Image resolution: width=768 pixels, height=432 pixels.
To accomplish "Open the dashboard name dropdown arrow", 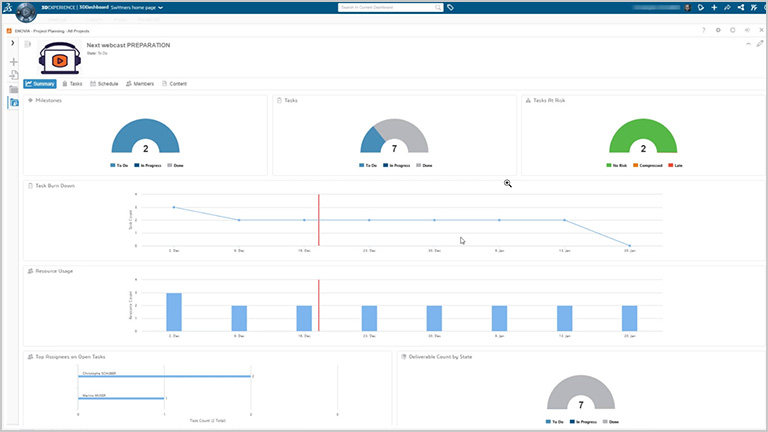I will pos(162,7).
